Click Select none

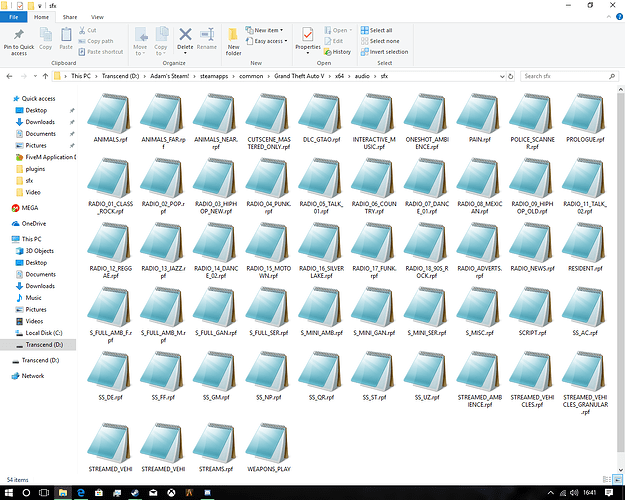point(380,41)
